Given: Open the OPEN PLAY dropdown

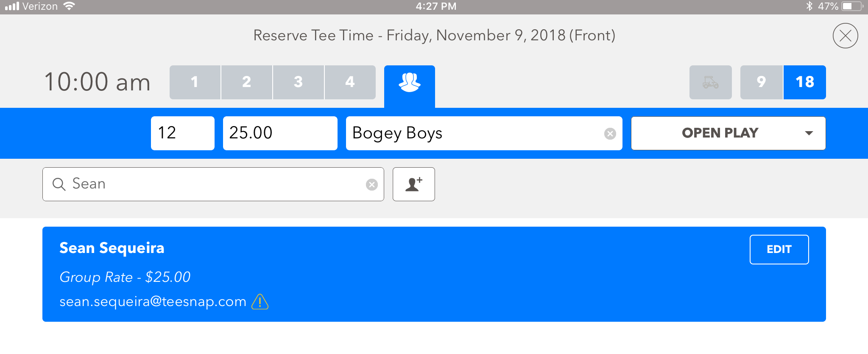Looking at the screenshot, I should coord(728,133).
